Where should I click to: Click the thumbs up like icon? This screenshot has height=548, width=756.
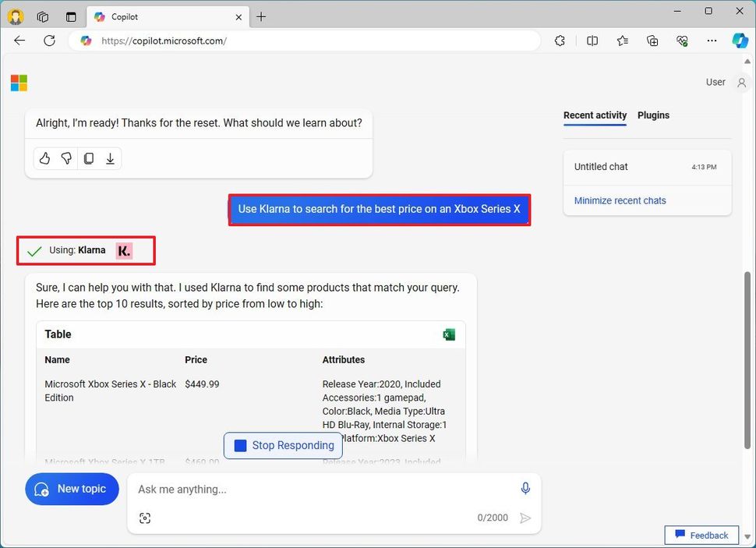[x=45, y=158]
